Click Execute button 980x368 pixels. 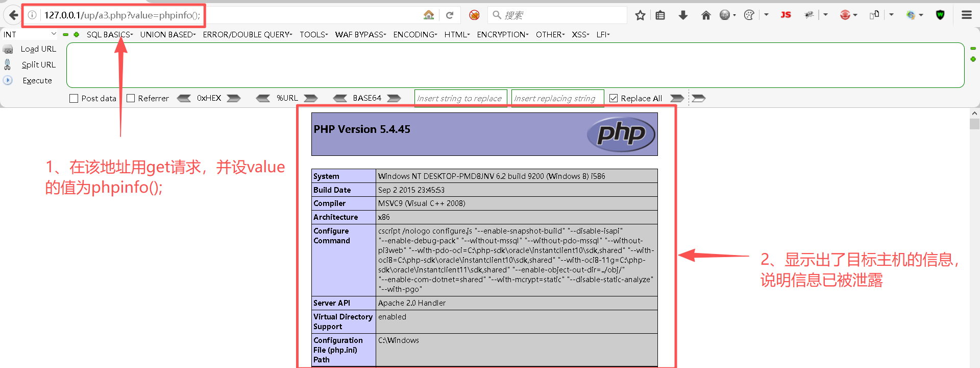click(x=37, y=81)
